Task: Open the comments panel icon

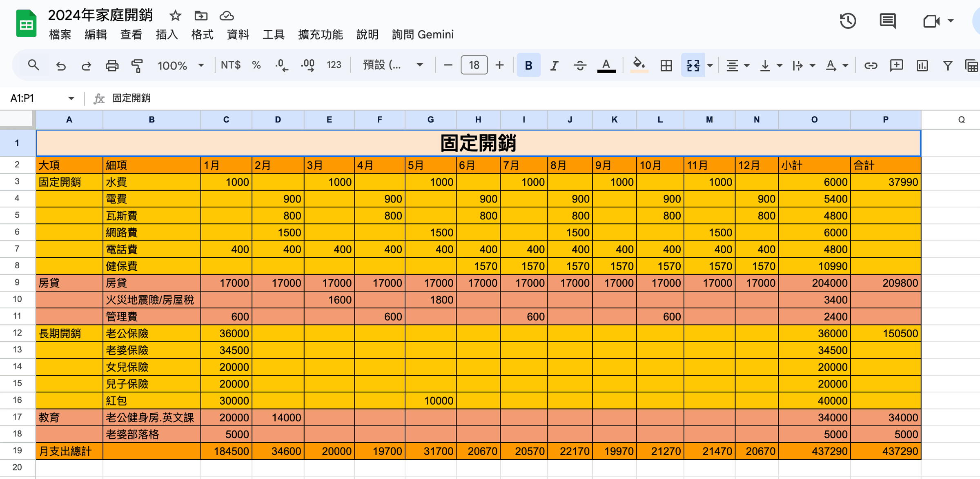Action: [x=888, y=21]
